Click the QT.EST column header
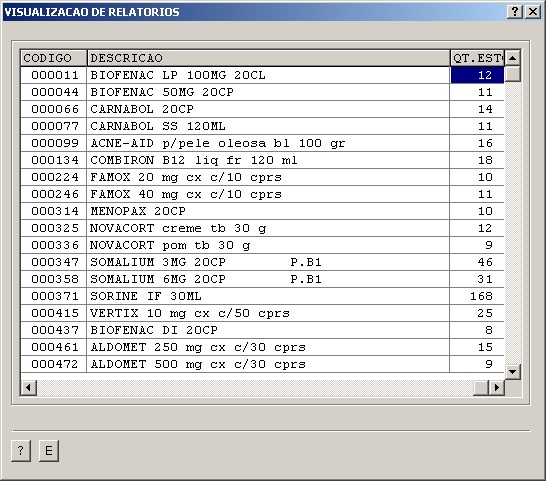This screenshot has height=481, width=546. 477,58
